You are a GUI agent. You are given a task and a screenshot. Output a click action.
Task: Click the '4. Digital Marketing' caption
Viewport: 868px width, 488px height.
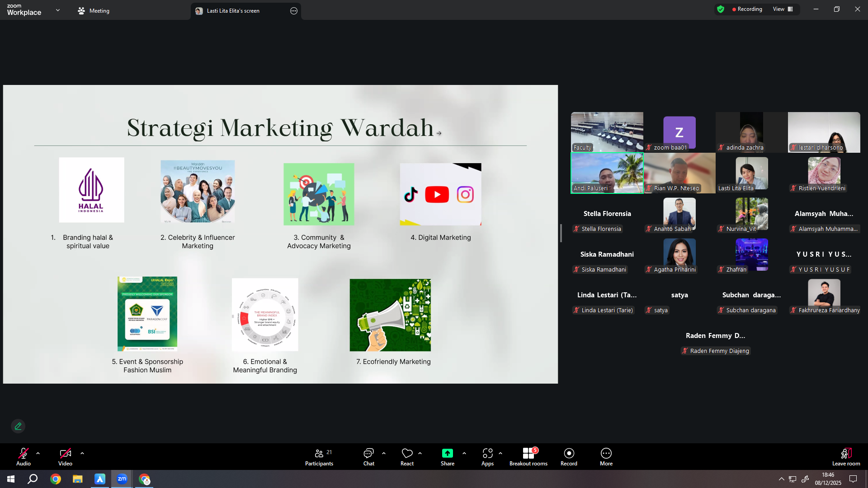pyautogui.click(x=441, y=238)
